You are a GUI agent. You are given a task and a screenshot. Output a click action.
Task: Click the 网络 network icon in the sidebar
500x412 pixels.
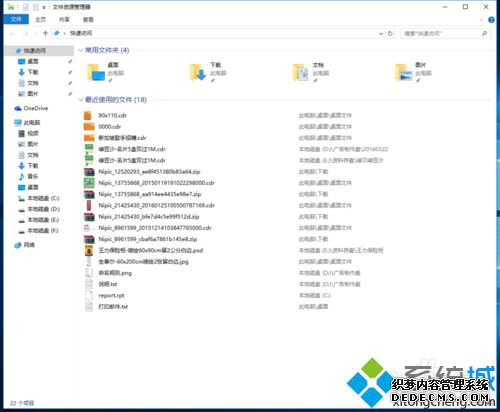(18, 245)
